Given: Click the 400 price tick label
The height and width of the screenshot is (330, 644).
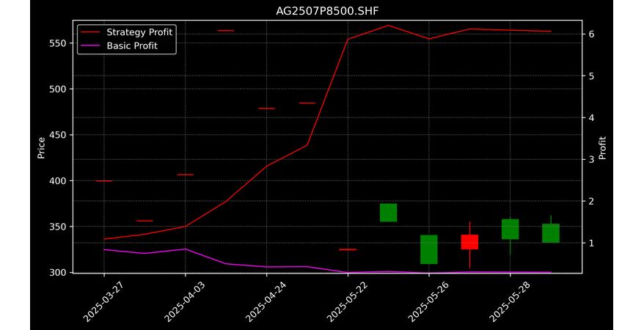Looking at the screenshot, I should coord(58,180).
